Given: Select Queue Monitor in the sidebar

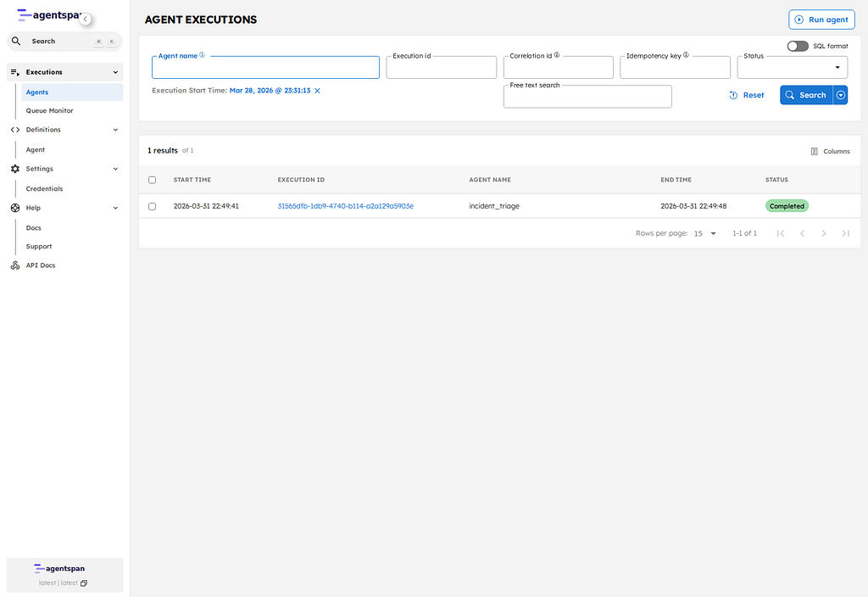Looking at the screenshot, I should click(x=48, y=110).
